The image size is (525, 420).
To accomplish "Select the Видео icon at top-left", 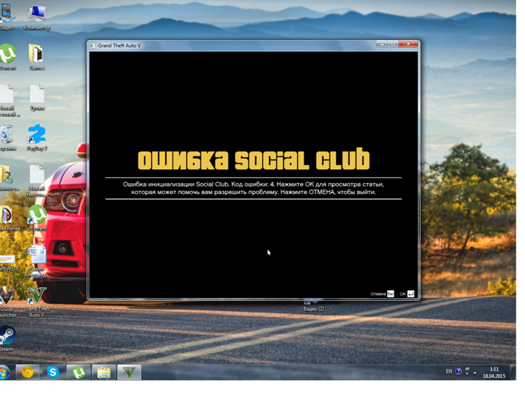I will tap(7, 18).
